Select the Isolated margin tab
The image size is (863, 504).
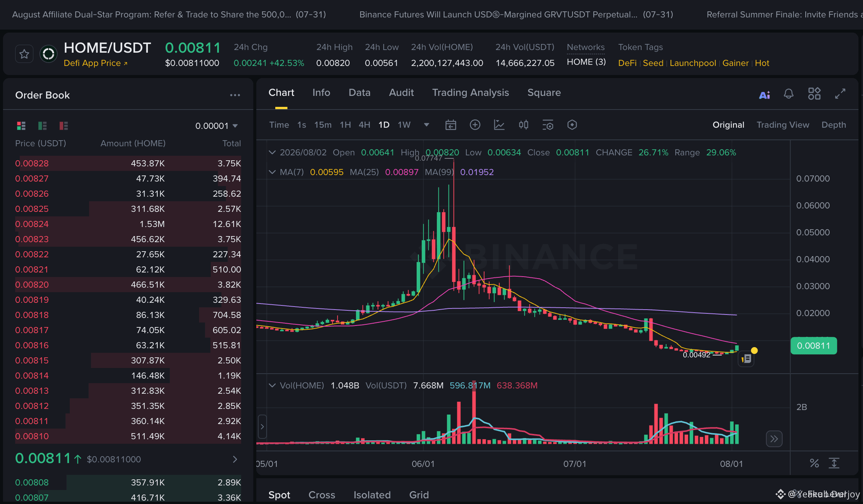[x=372, y=495]
